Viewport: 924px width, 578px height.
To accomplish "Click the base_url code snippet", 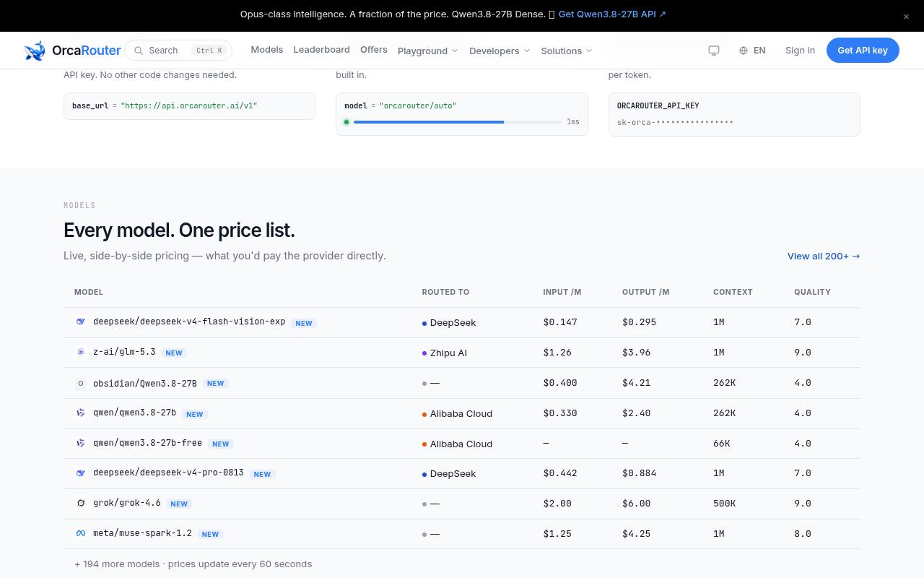I will (189, 106).
